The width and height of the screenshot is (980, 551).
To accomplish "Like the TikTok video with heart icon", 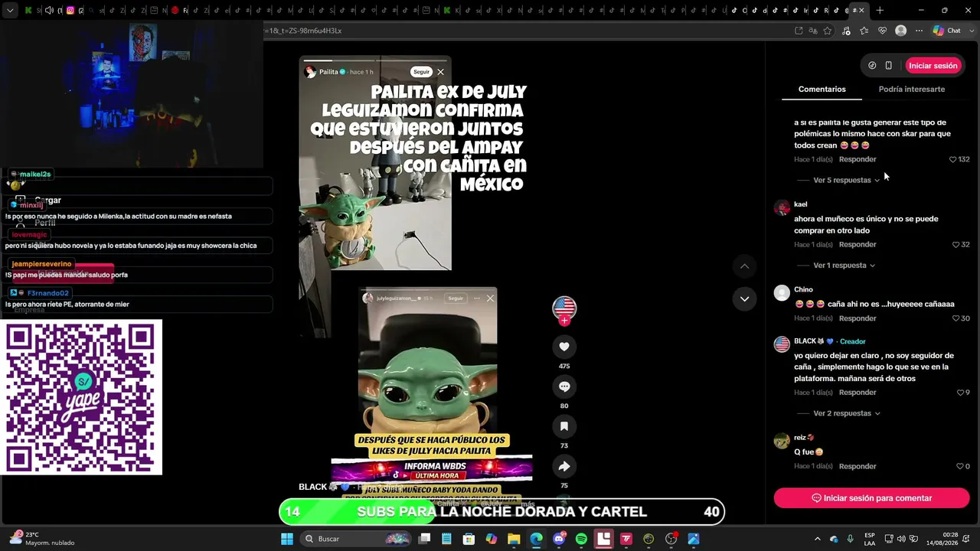I will point(564,347).
